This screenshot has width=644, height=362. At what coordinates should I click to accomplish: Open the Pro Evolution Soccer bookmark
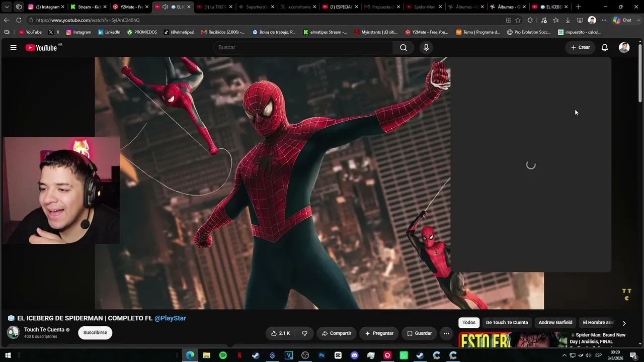pyautogui.click(x=529, y=32)
